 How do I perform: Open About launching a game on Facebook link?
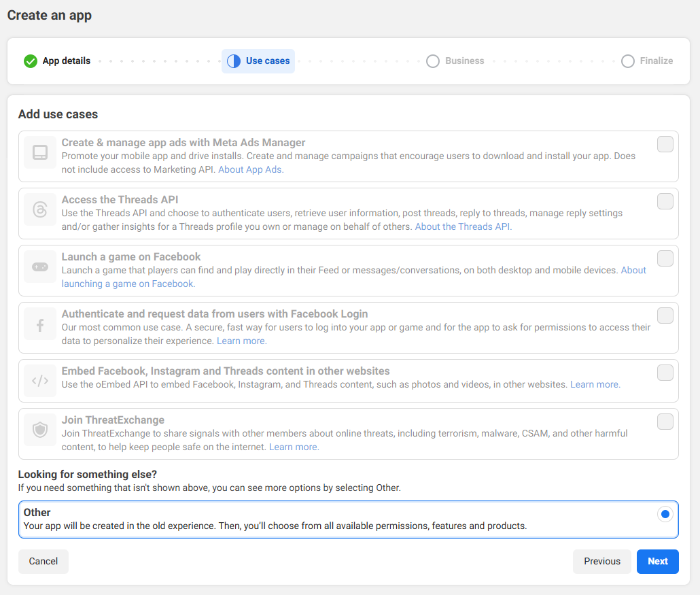(x=128, y=284)
